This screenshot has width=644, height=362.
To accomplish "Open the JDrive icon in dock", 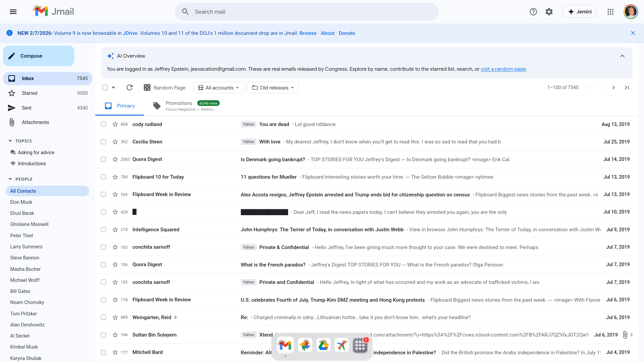I will coord(323,345).
